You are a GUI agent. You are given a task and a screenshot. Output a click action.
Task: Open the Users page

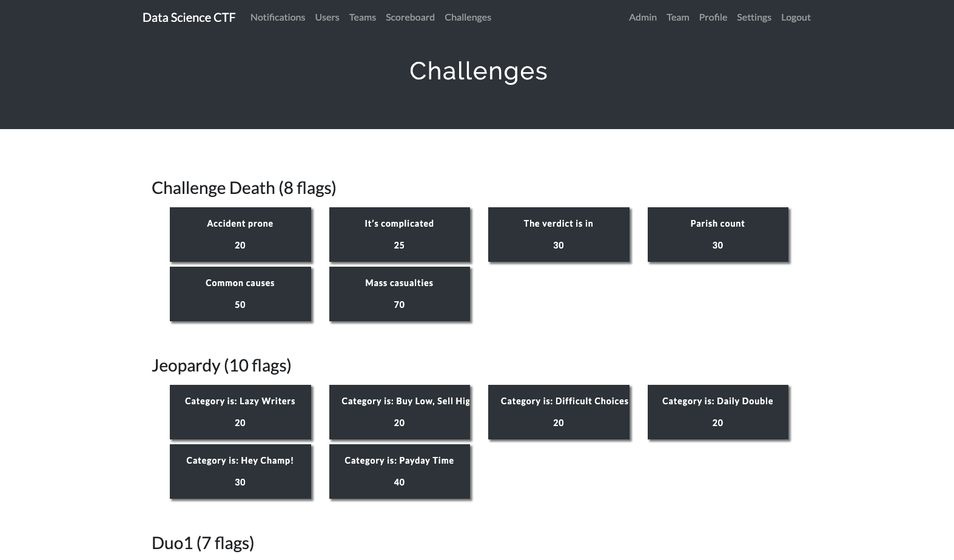pyautogui.click(x=327, y=18)
